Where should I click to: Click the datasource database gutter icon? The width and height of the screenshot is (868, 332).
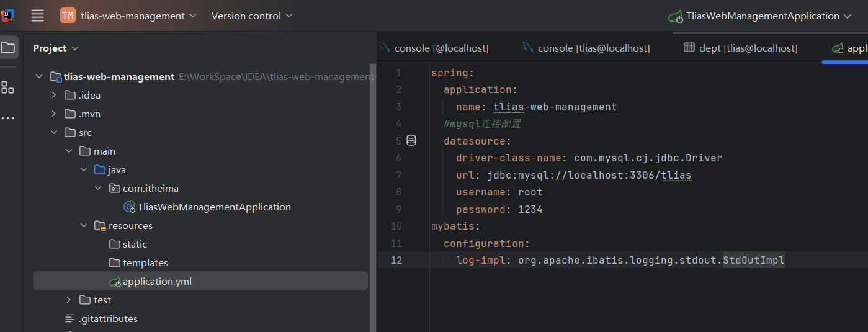coord(411,141)
